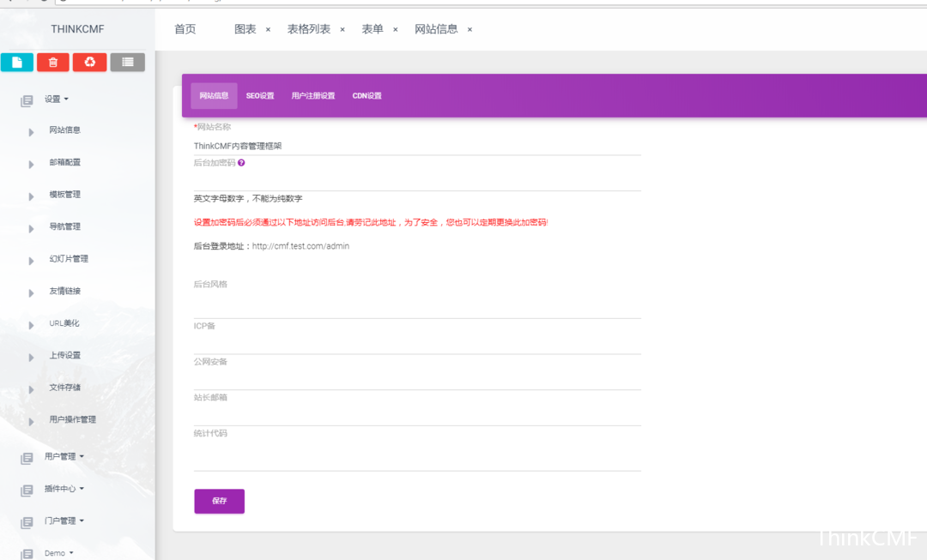Open the SEO设置 tab
The height and width of the screenshot is (560, 927).
260,96
